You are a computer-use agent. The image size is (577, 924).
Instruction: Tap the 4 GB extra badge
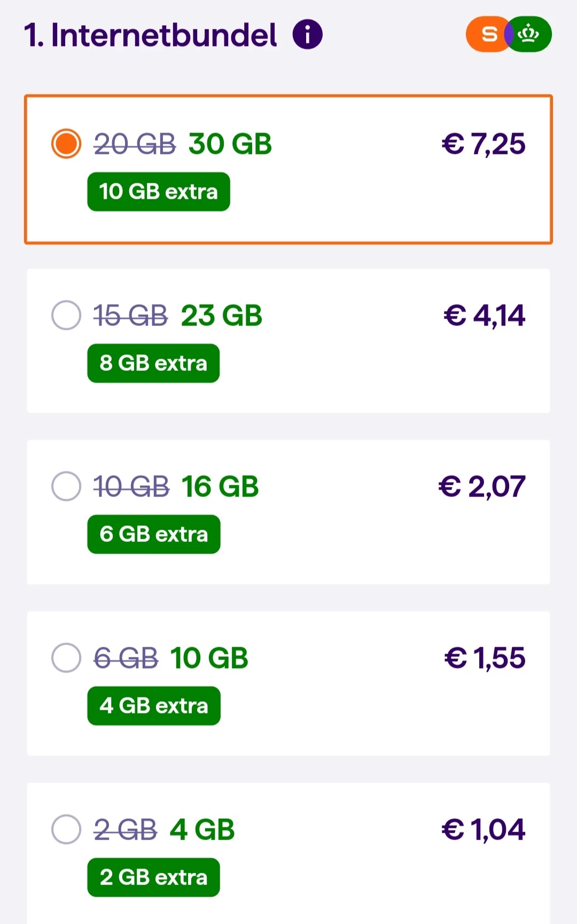click(154, 706)
